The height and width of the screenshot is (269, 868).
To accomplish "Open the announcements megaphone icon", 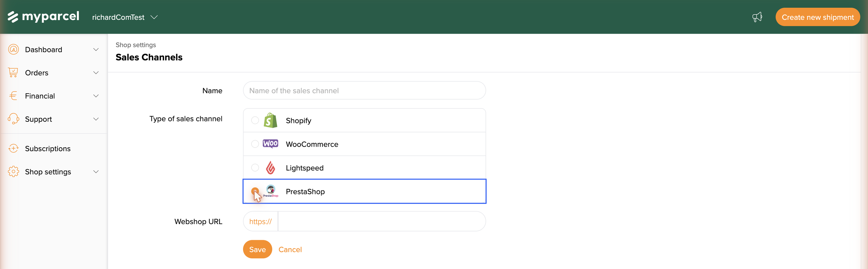I will (757, 17).
